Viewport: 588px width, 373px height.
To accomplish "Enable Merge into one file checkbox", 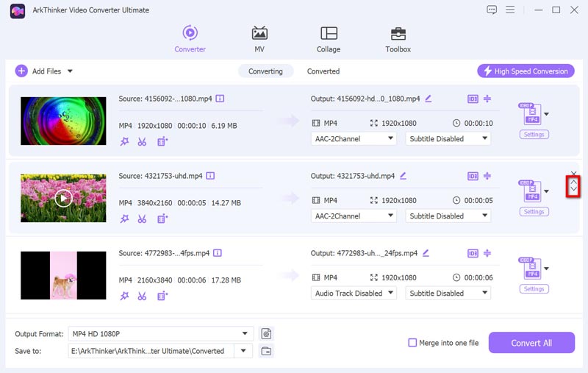I will 413,343.
